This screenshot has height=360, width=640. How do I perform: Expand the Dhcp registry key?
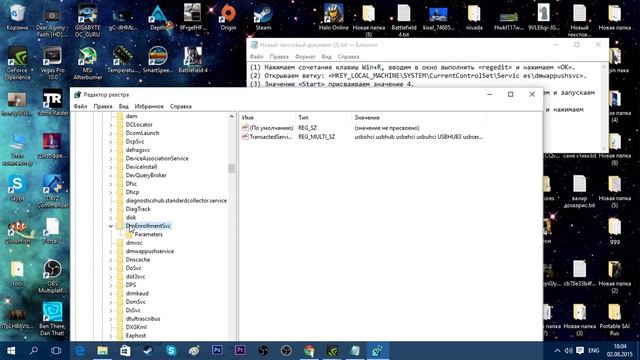(111, 192)
